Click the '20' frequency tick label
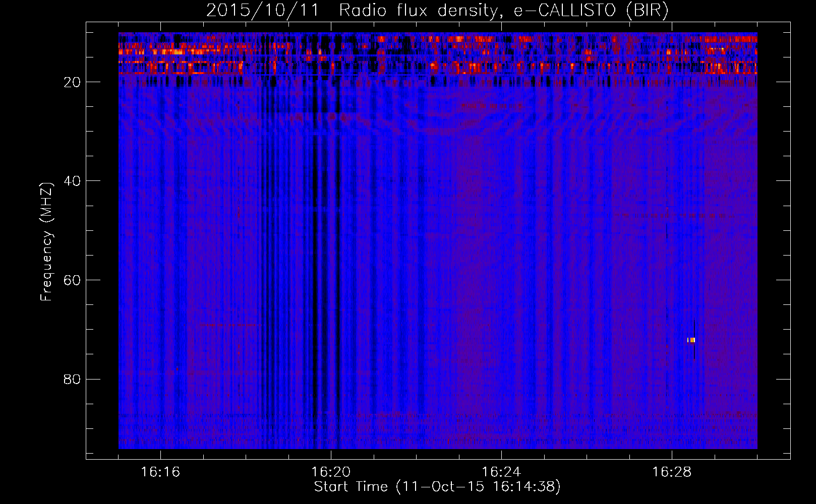This screenshot has width=816, height=504. tap(72, 82)
